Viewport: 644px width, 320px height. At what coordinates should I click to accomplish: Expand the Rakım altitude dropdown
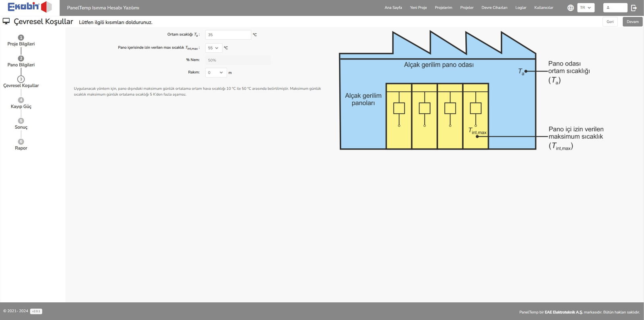tap(216, 73)
